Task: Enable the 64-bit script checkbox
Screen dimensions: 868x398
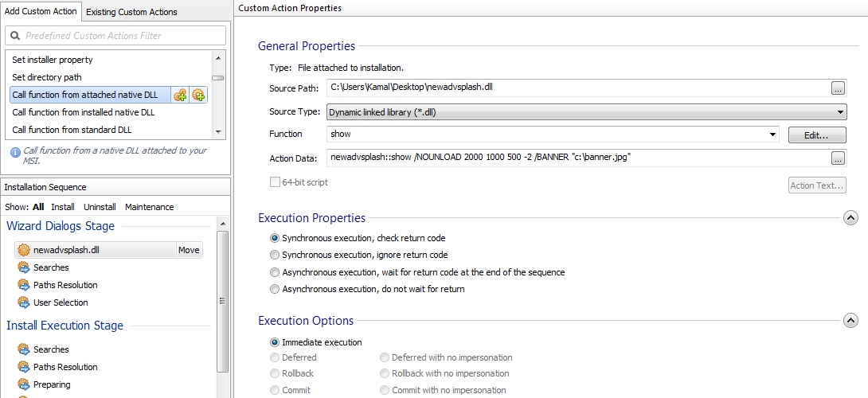Action: click(x=275, y=182)
